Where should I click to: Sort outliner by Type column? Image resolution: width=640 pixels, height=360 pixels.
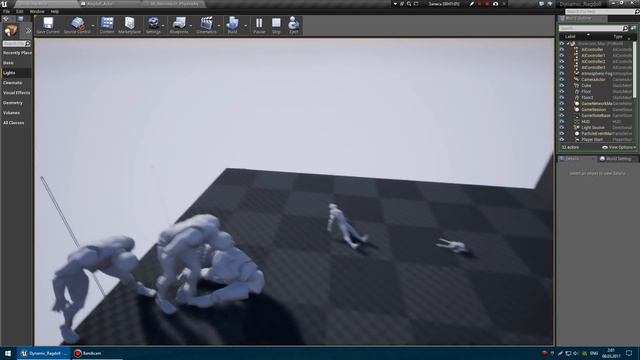tap(618, 37)
